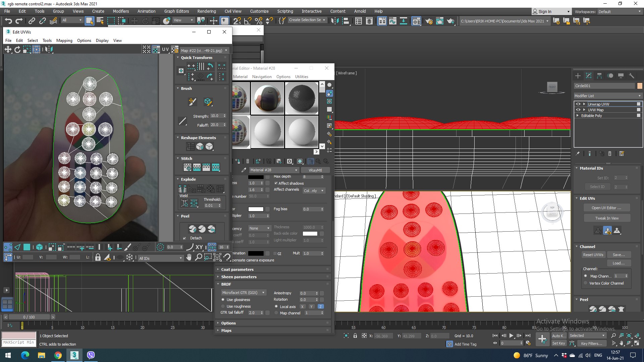Open 3ds Max from Windows taskbar
The width and height of the screenshot is (644, 362).
pyautogui.click(x=74, y=355)
